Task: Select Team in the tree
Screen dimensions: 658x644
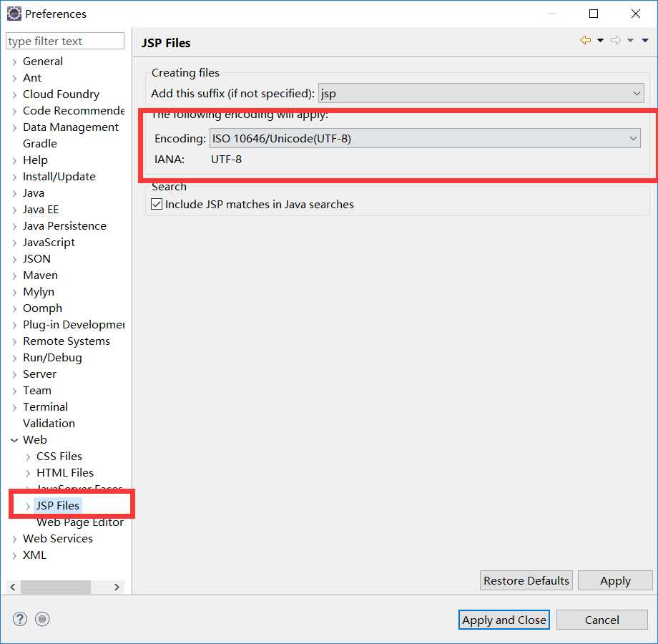Action: [x=37, y=390]
